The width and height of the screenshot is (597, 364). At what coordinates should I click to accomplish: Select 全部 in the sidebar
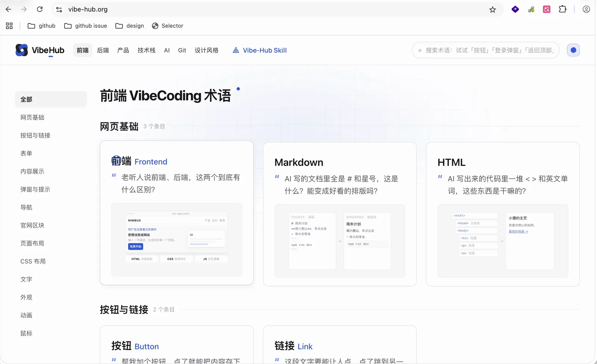tap(51, 99)
